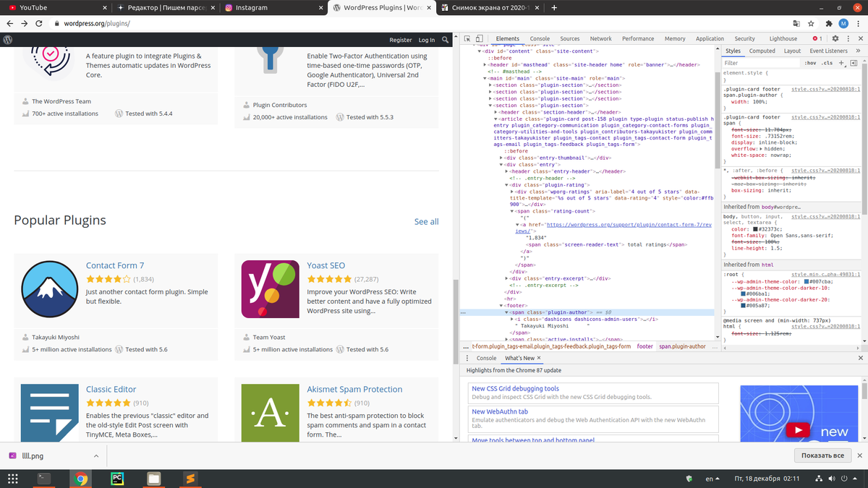Show more Styles pane tabs
The height and width of the screenshot is (488, 868).
(x=858, y=51)
